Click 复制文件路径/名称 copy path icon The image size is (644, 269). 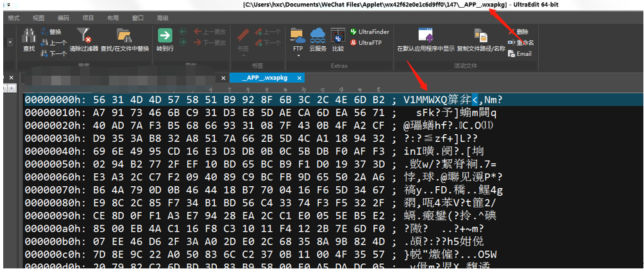click(480, 36)
